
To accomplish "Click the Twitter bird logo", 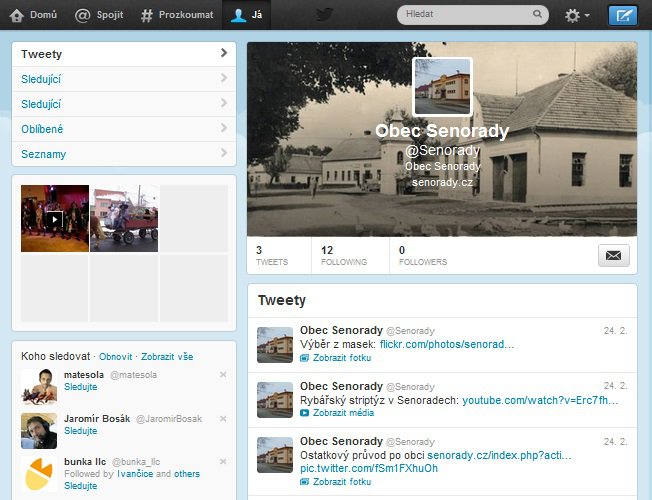I will (324, 15).
